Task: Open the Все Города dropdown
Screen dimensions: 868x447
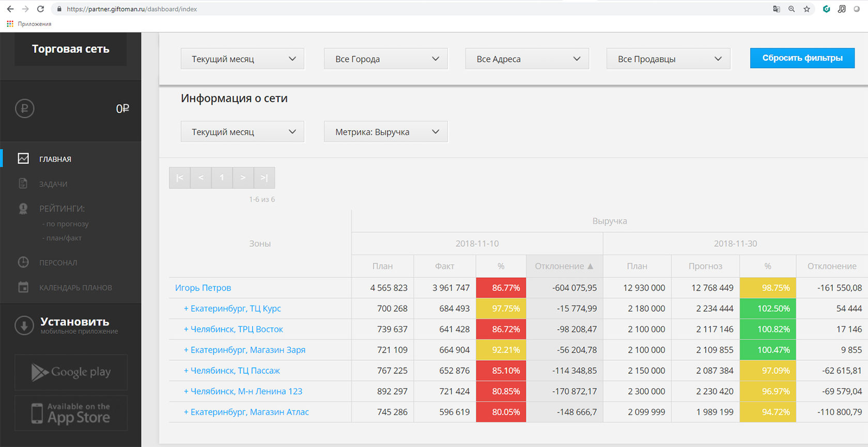Action: (385, 59)
